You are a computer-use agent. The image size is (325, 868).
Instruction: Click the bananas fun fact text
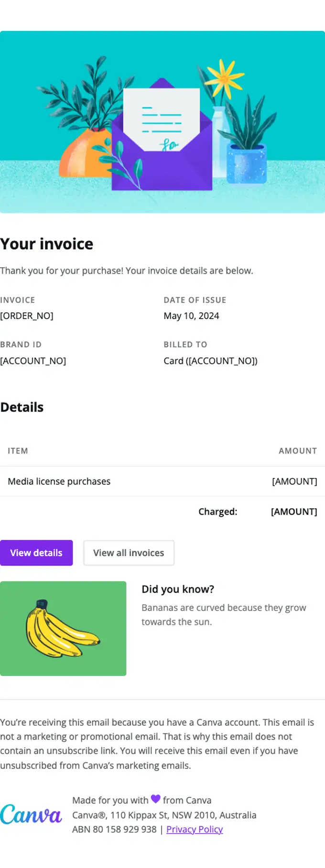224,615
